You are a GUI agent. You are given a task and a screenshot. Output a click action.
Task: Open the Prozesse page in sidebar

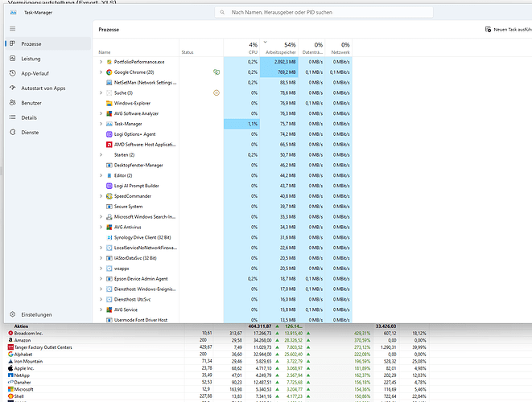tap(48, 43)
